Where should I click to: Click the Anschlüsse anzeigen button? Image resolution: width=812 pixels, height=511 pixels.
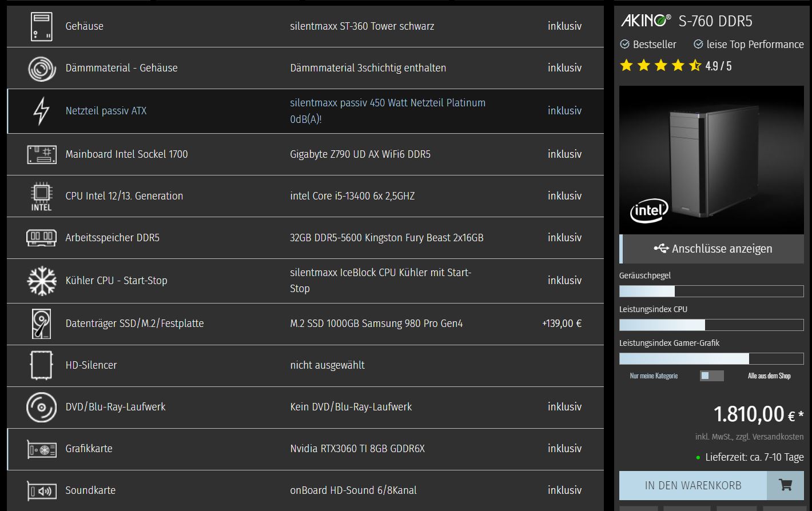pyautogui.click(x=711, y=249)
